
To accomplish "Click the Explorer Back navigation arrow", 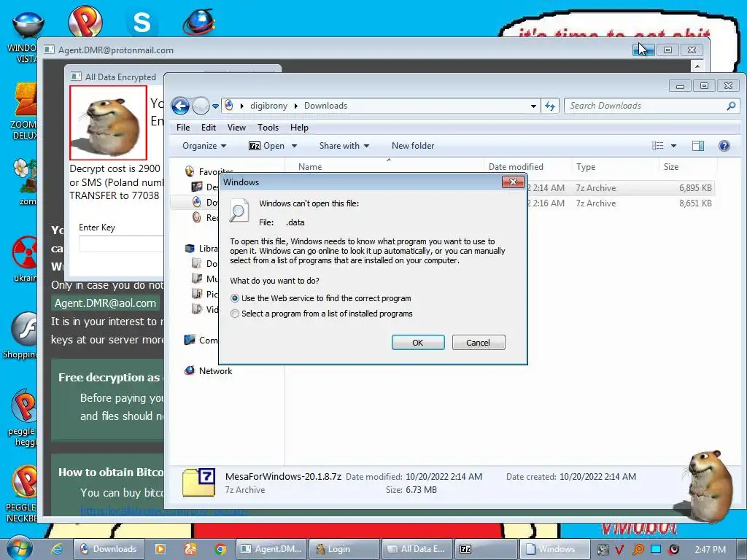I will click(181, 106).
